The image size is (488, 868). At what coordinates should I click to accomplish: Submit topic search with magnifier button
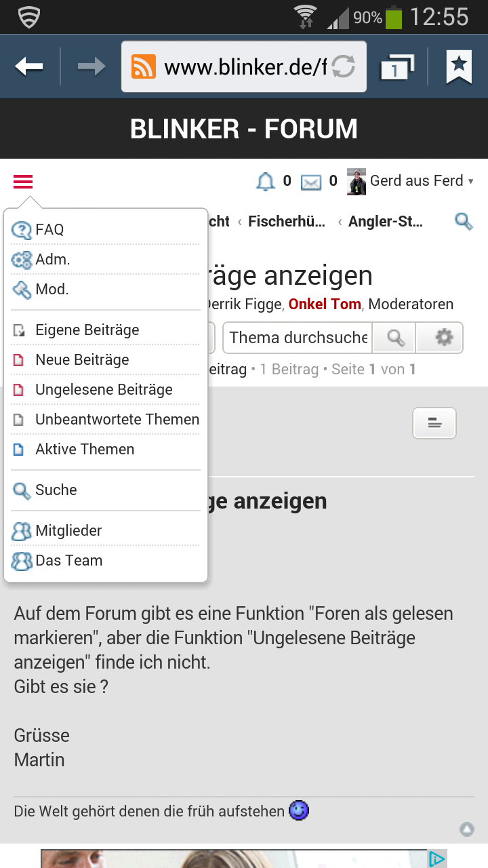[394, 338]
